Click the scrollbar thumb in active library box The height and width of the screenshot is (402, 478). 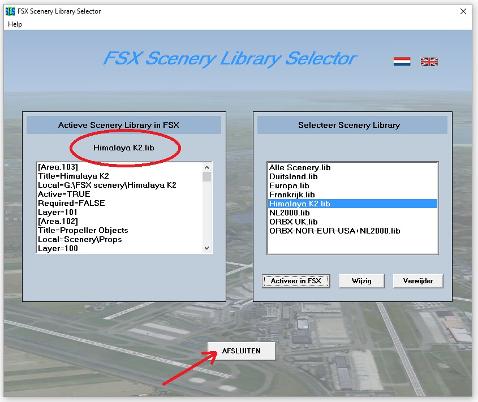(207, 177)
